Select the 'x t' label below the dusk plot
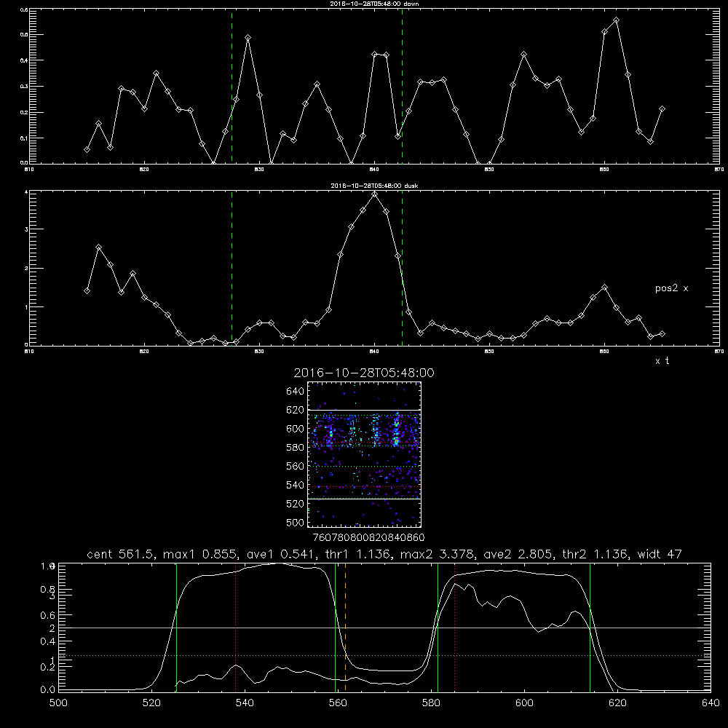This screenshot has height=728, width=728. 662,361
